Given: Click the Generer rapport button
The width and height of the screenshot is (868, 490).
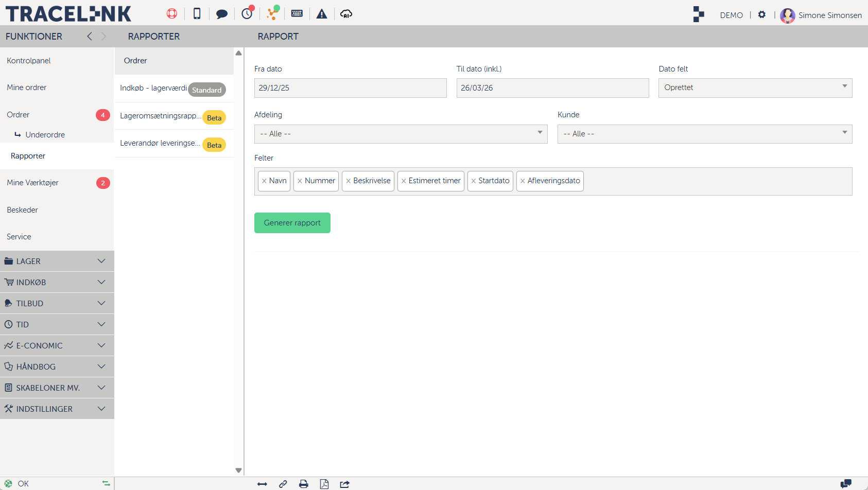Looking at the screenshot, I should pos(292,223).
